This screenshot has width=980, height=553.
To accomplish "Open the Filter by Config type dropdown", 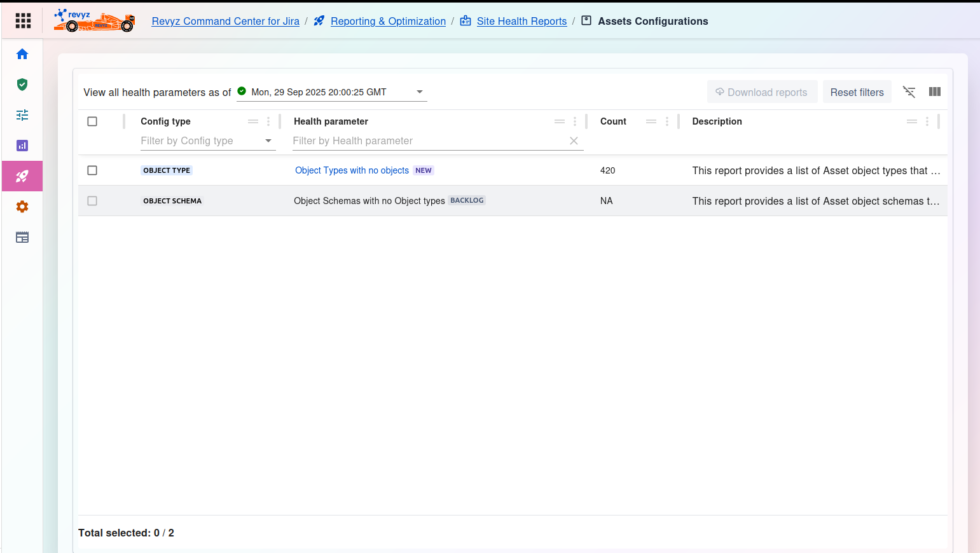I will click(x=268, y=141).
